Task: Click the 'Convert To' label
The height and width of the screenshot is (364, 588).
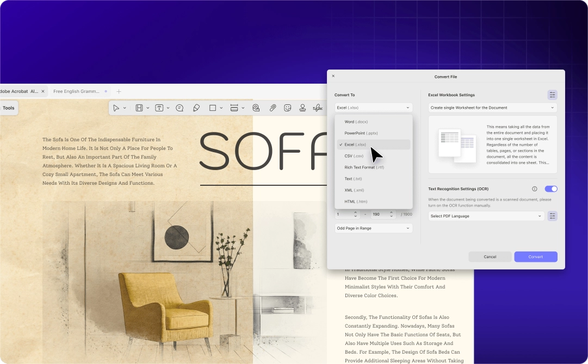Action: coord(345,95)
